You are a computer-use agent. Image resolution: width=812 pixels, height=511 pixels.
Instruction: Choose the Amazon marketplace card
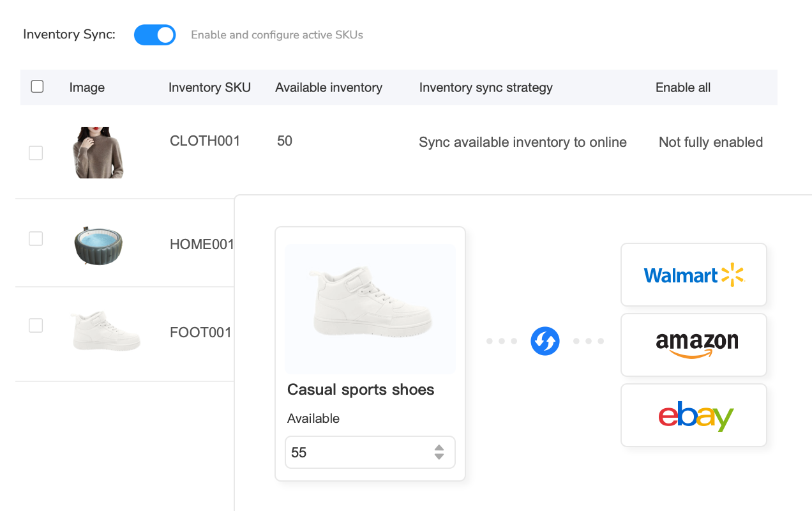coord(694,345)
